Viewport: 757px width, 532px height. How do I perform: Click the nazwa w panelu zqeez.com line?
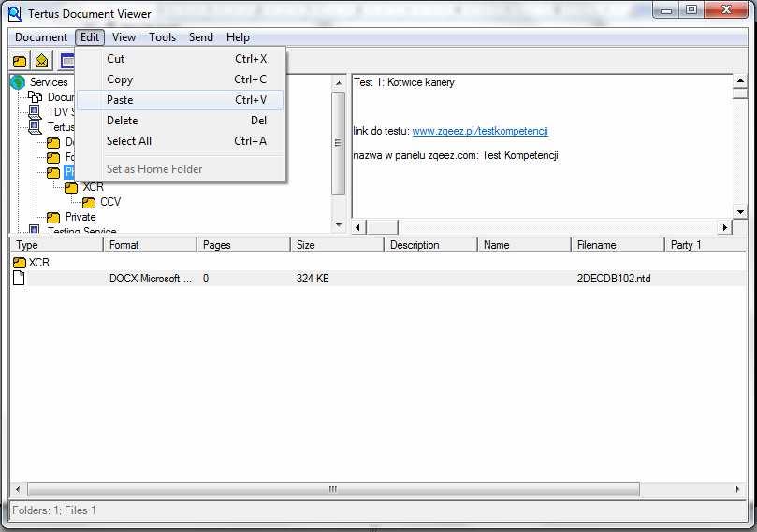pyautogui.click(x=456, y=155)
